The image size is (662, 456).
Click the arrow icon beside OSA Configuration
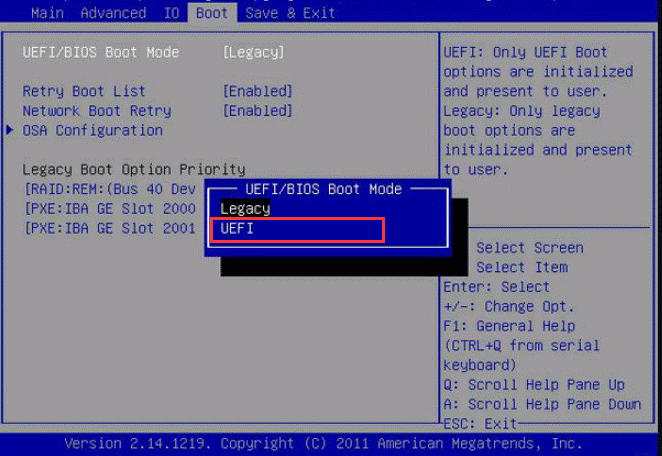click(11, 130)
